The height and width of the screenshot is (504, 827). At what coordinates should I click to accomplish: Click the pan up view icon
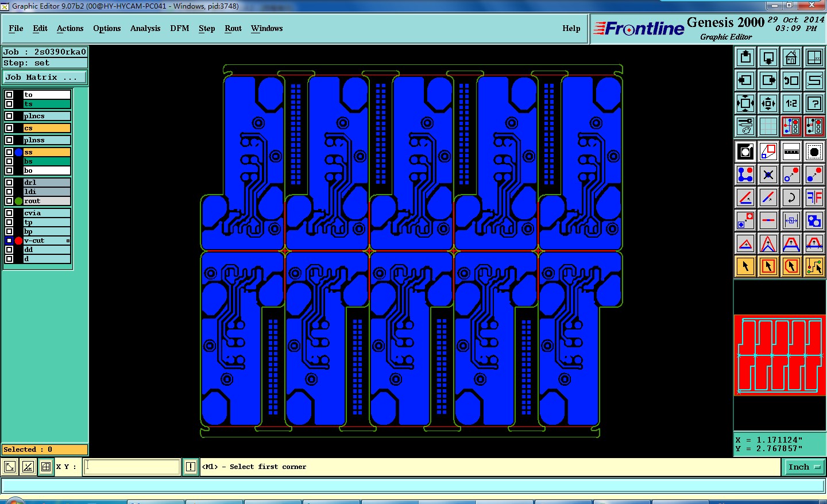(x=745, y=57)
